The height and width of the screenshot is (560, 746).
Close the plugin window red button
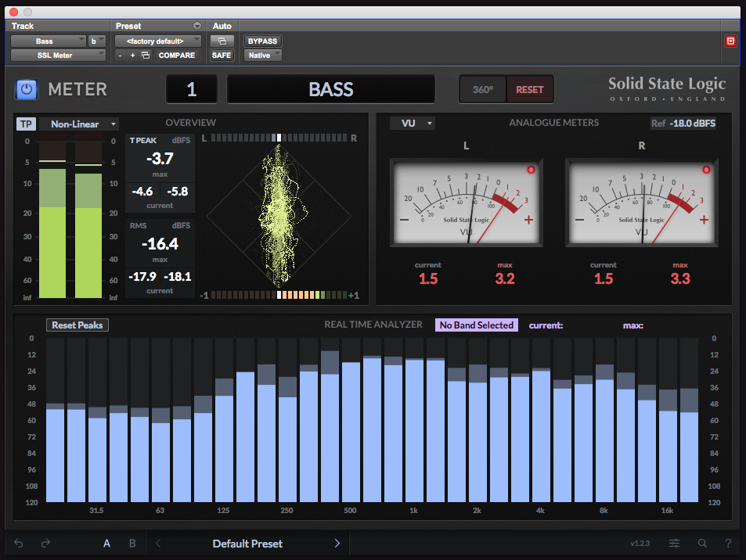[x=13, y=12]
